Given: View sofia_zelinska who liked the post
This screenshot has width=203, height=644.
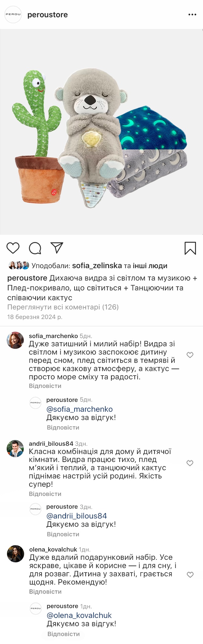Looking at the screenshot, I should [97, 266].
